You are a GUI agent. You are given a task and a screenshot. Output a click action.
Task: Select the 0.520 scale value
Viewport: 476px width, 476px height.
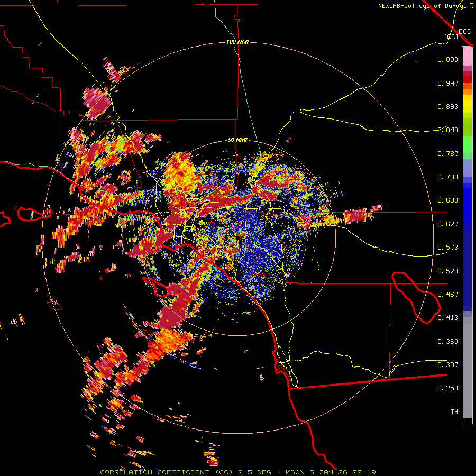448,271
